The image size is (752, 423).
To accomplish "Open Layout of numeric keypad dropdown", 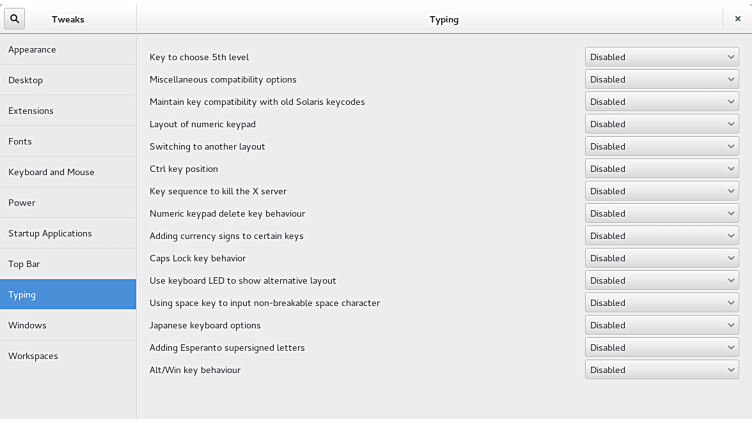I will [662, 124].
